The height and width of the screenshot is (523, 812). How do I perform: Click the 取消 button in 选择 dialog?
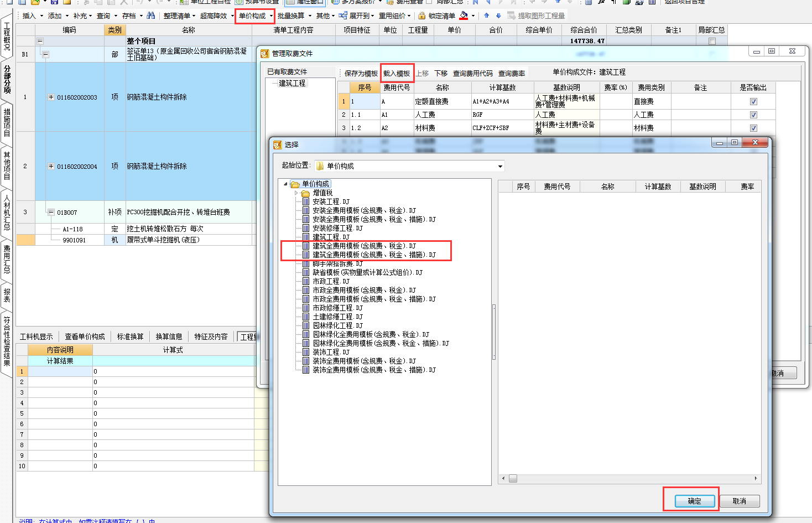[x=740, y=501]
